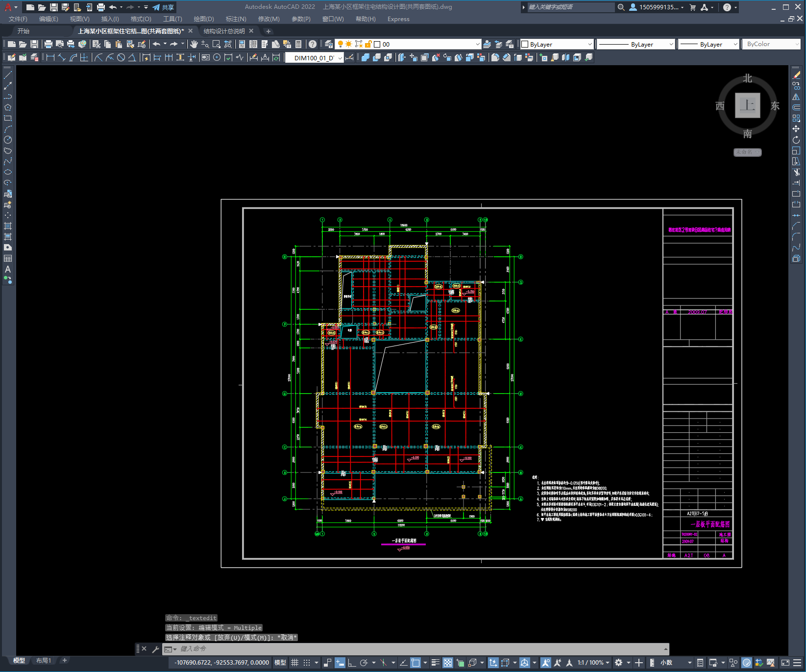Open the Express menu
This screenshot has width=806, height=672.
[398, 19]
